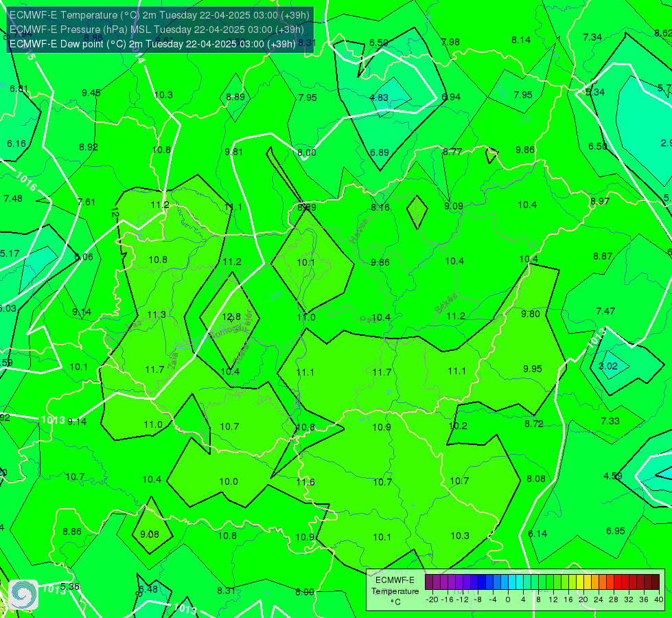Image resolution: width=672 pixels, height=618 pixels.
Task: Click the legend title ECMWF-E Temperature °C
Action: (395, 591)
